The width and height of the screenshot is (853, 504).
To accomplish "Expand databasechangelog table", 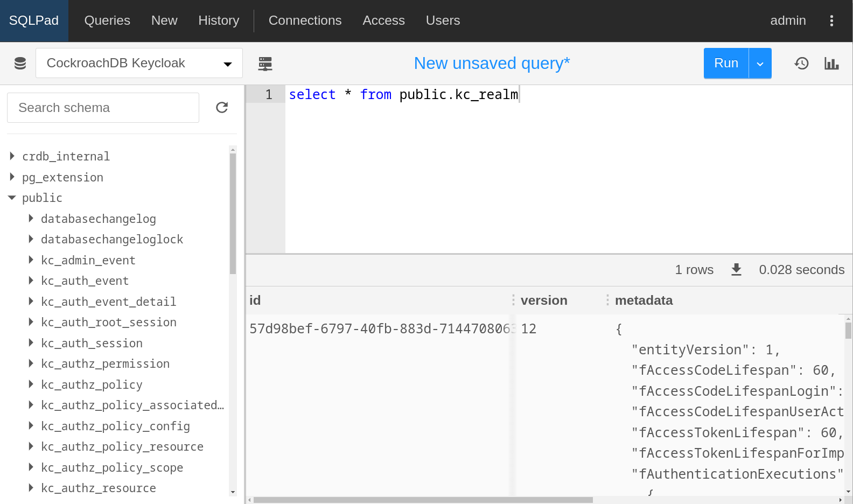I will point(31,218).
